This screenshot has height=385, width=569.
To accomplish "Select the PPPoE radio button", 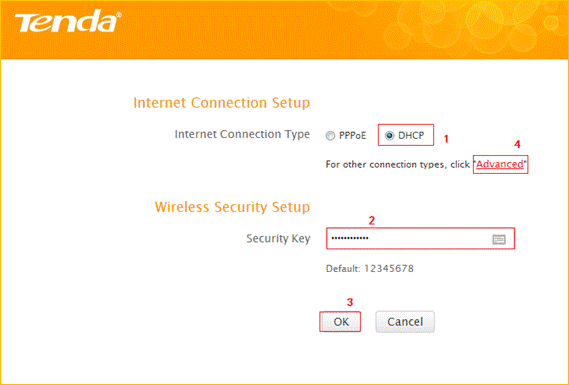I will 330,136.
